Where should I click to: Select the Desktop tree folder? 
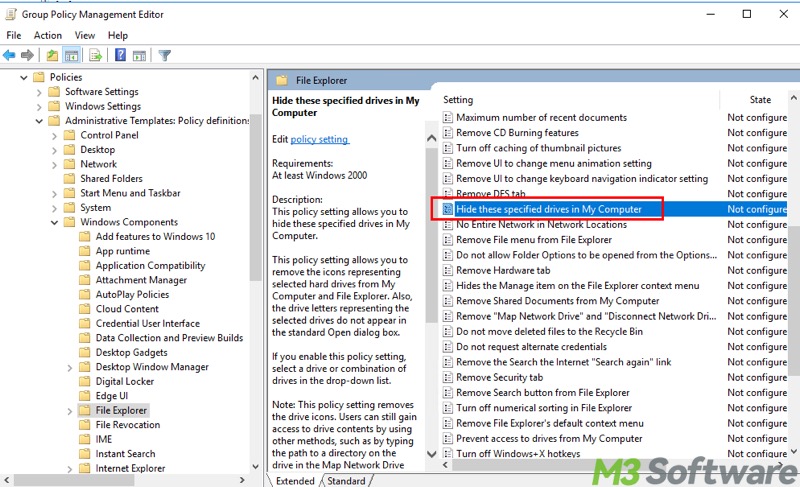tap(97, 149)
